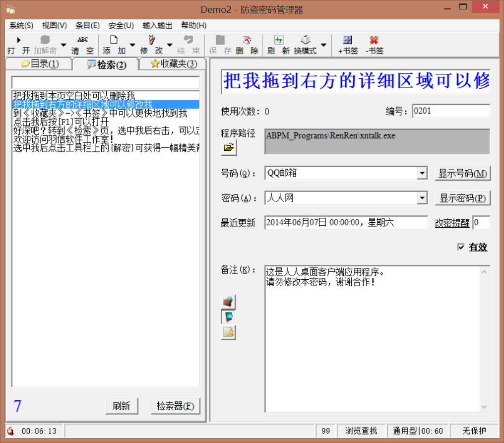Click the 加解密 encrypt/decrypt toolbar icon

tap(45, 44)
